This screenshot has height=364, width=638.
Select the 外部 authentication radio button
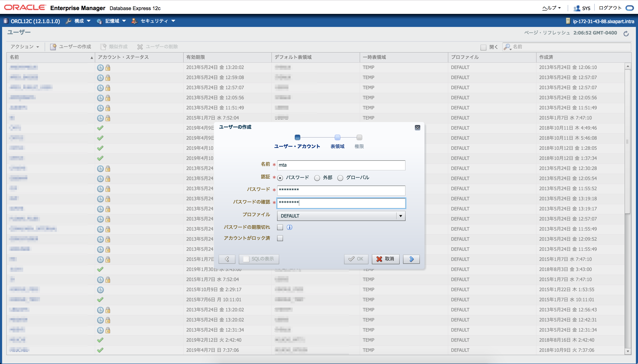coord(317,178)
